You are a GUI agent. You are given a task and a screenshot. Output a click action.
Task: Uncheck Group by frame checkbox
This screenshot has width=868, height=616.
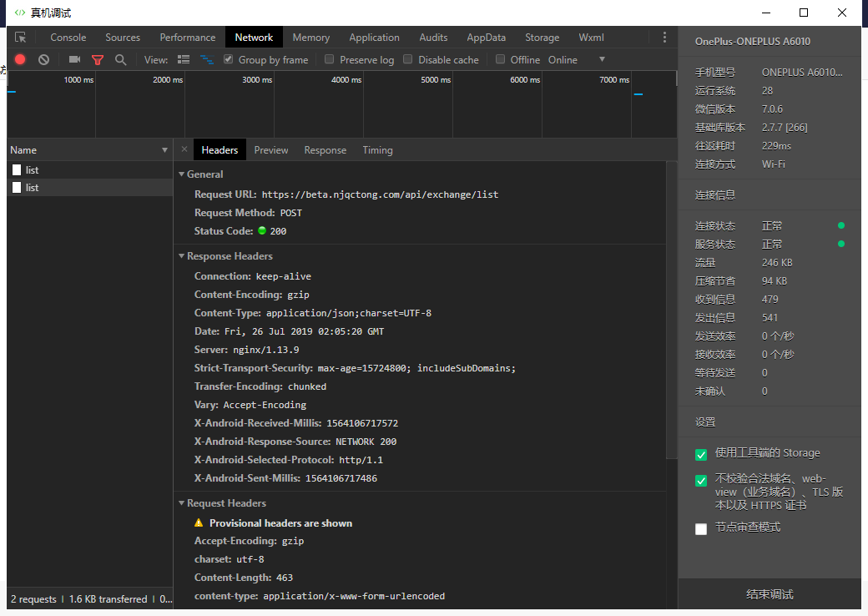click(229, 60)
